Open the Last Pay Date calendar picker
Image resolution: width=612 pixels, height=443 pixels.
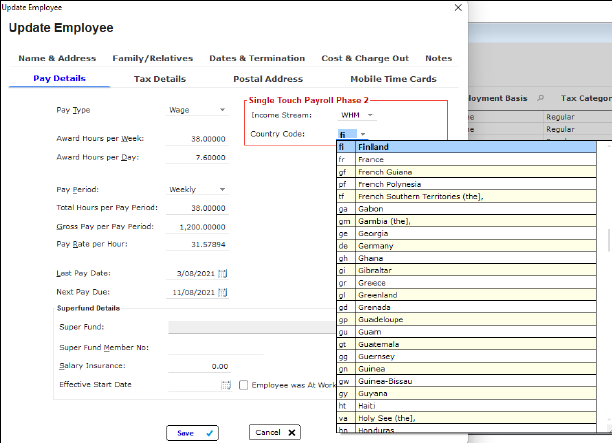tap(223, 273)
